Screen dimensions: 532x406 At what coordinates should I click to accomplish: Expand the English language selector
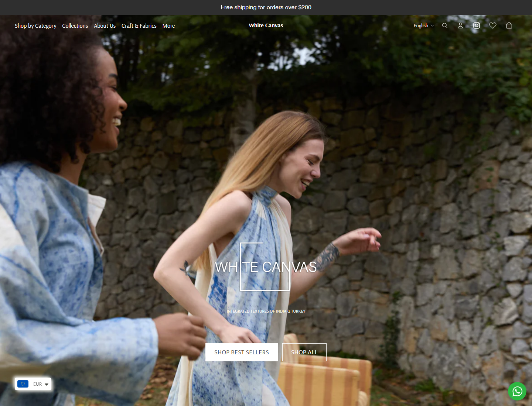(x=424, y=25)
